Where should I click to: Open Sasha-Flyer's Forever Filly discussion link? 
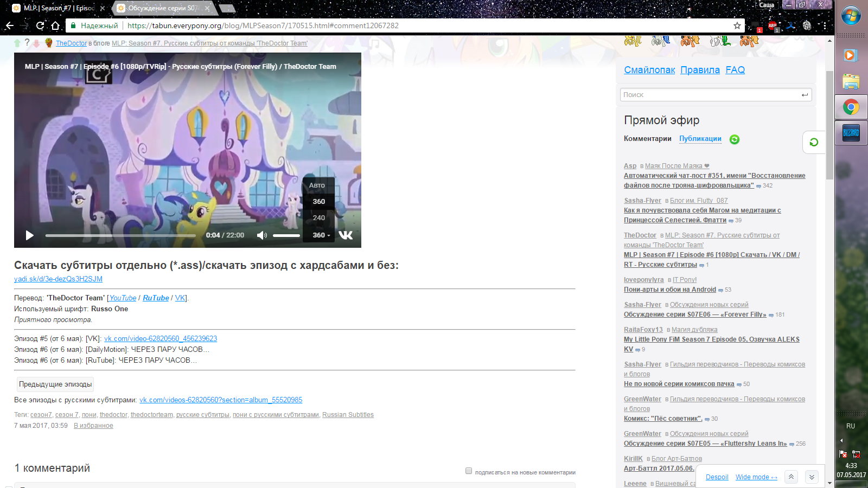(x=695, y=314)
